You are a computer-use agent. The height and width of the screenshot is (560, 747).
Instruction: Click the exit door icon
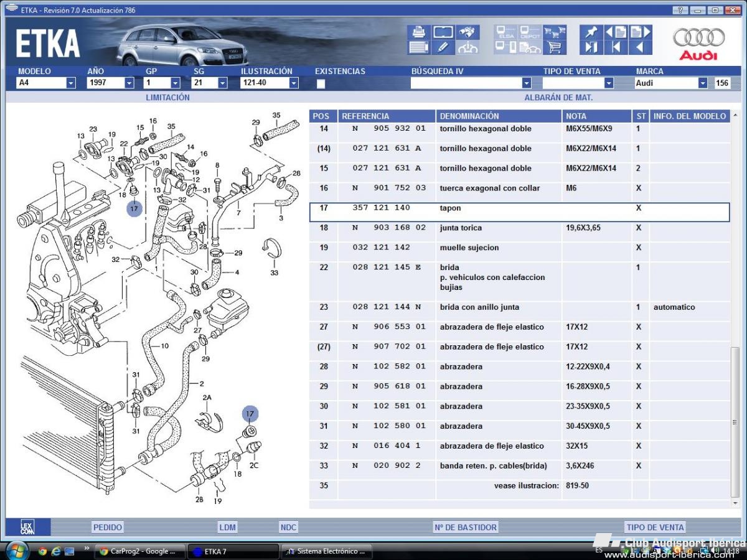pyautogui.click(x=591, y=47)
